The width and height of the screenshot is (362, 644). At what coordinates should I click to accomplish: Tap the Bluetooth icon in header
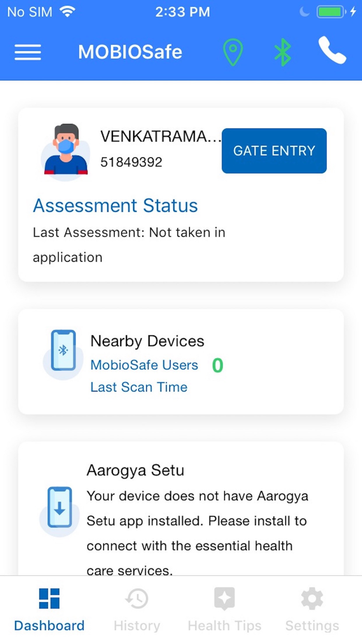pos(282,52)
